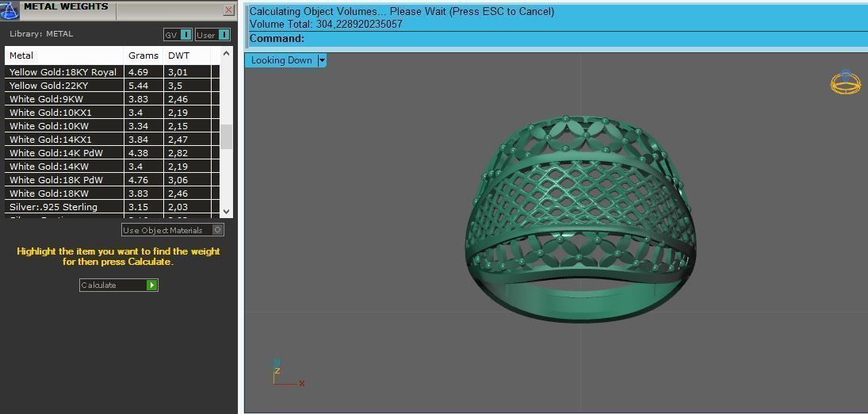Click the yellow ring view icon in viewport
This screenshot has height=414, width=868.
click(x=845, y=82)
